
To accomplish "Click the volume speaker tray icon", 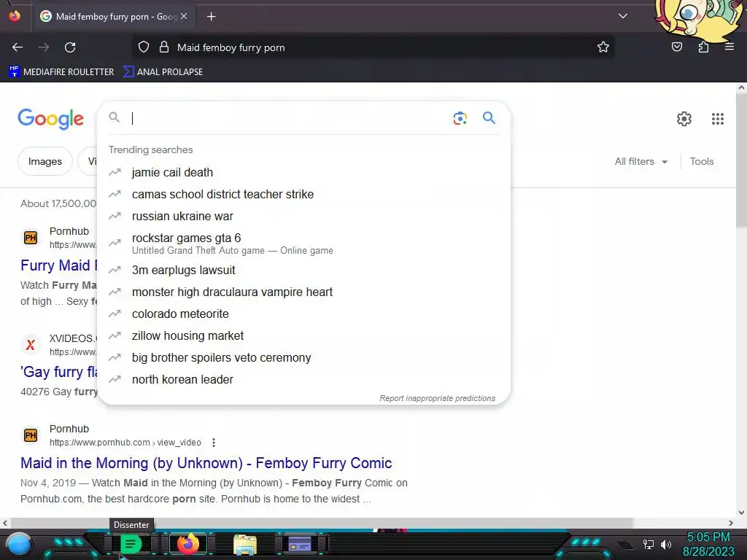I will click(666, 544).
